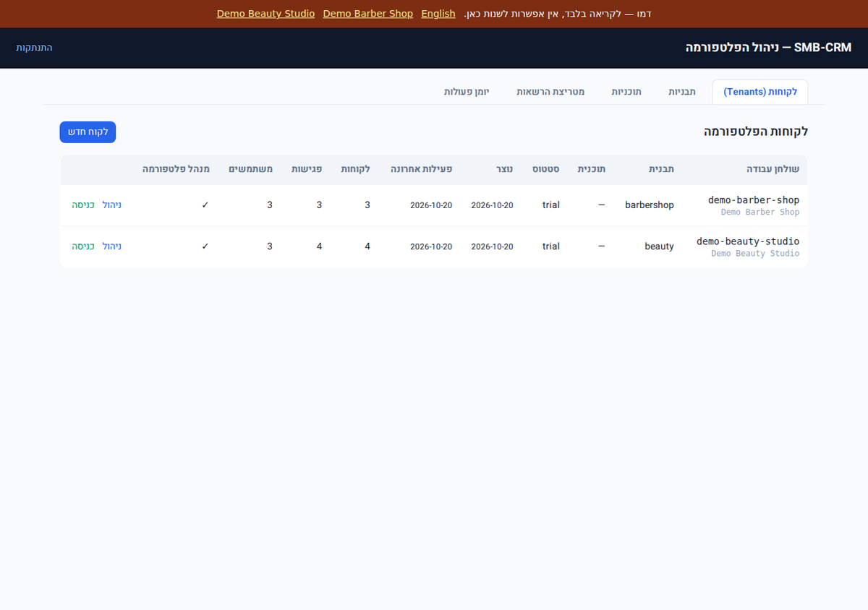Switch to the תוכניות tab
This screenshot has height=610, width=868.
pos(626,92)
